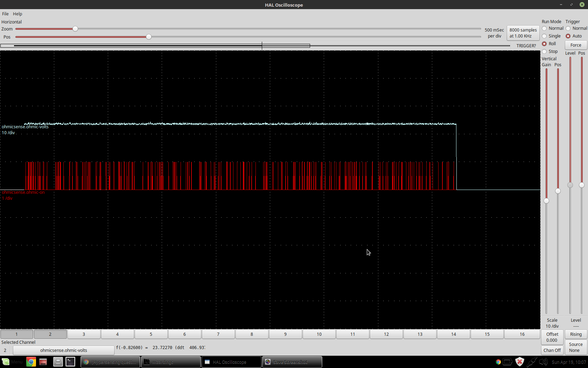This screenshot has height=368, width=588.
Task: Select Roll run mode
Action: [549, 44]
